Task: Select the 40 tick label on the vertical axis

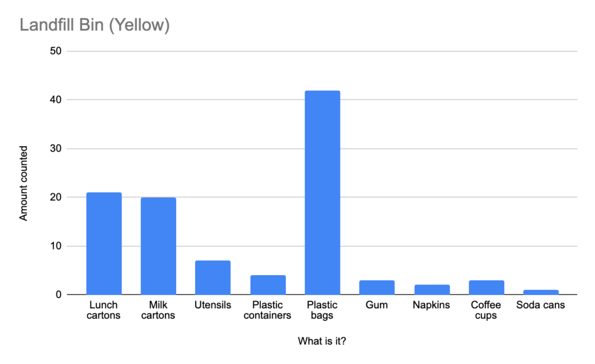Action: (x=56, y=100)
